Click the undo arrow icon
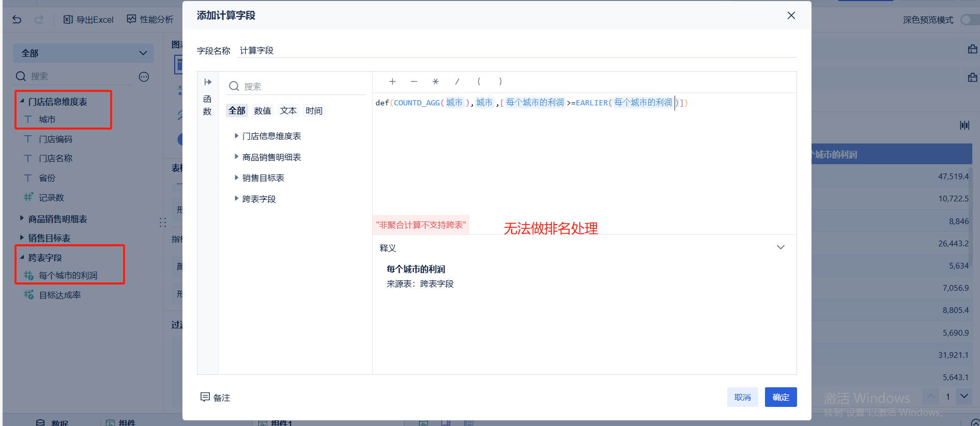The image size is (980, 426). pos(17,20)
